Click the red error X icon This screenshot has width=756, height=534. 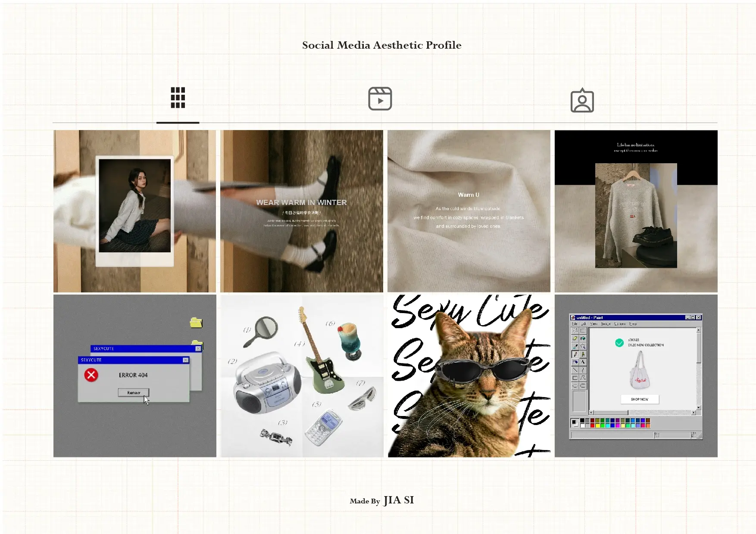click(91, 375)
